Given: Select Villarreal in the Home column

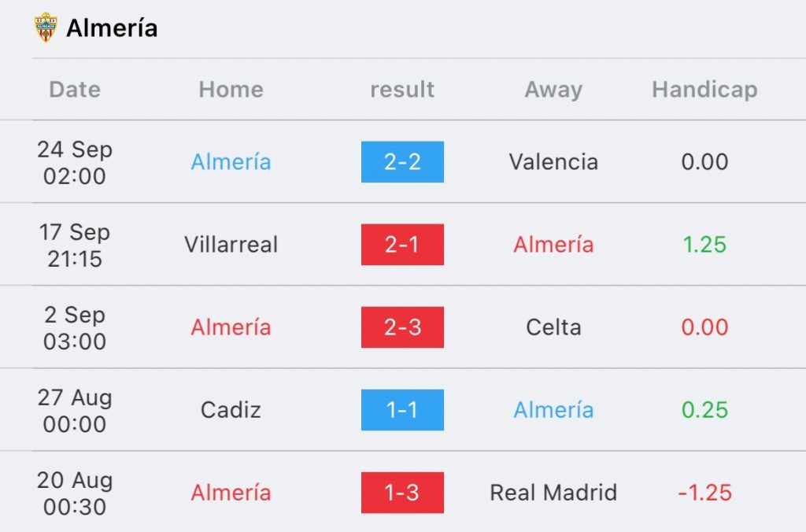Looking at the screenshot, I should [231, 245].
